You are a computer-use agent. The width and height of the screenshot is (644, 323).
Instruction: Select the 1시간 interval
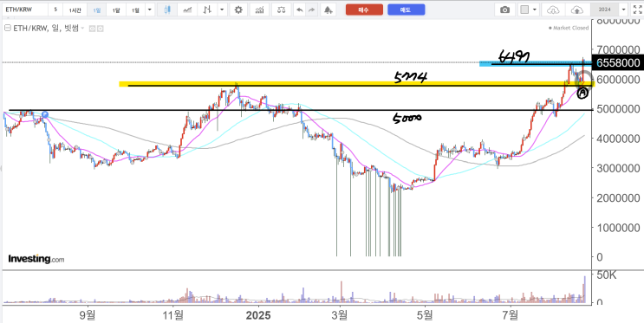coord(75,10)
